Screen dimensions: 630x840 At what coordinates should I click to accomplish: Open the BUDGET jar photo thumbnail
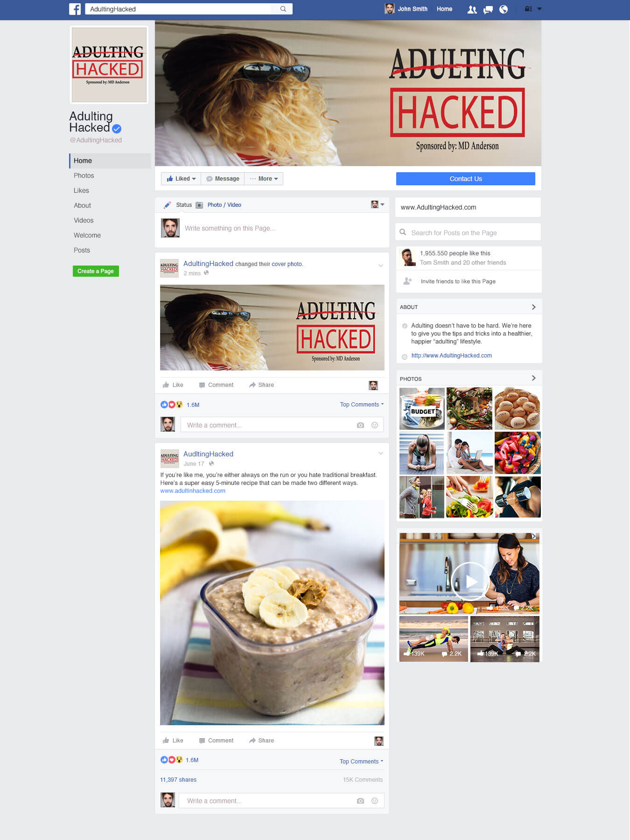[x=422, y=408]
